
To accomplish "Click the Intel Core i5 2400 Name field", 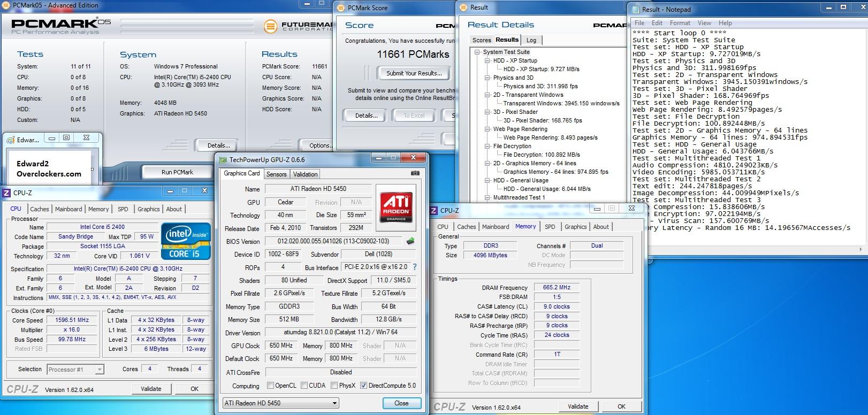I will coord(102,227).
